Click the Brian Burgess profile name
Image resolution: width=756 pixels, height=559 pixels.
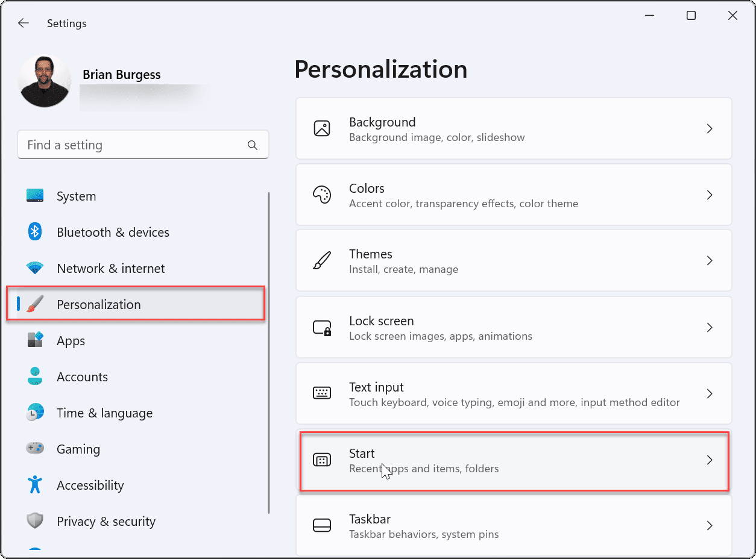point(121,75)
